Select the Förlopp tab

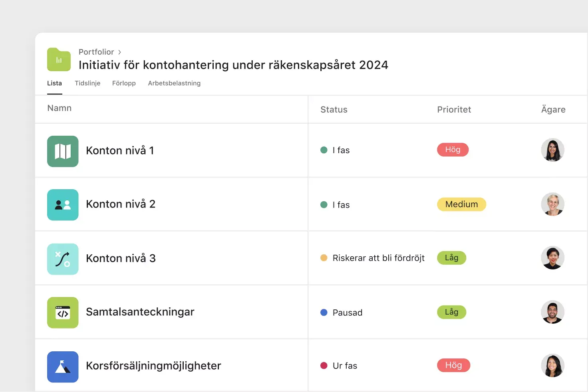click(x=124, y=83)
